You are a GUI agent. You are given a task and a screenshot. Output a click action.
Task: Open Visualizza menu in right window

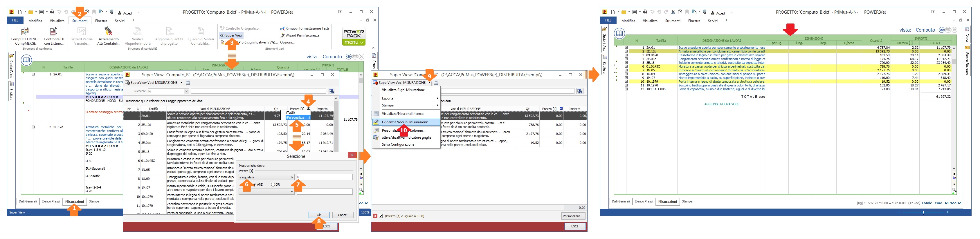tap(650, 21)
